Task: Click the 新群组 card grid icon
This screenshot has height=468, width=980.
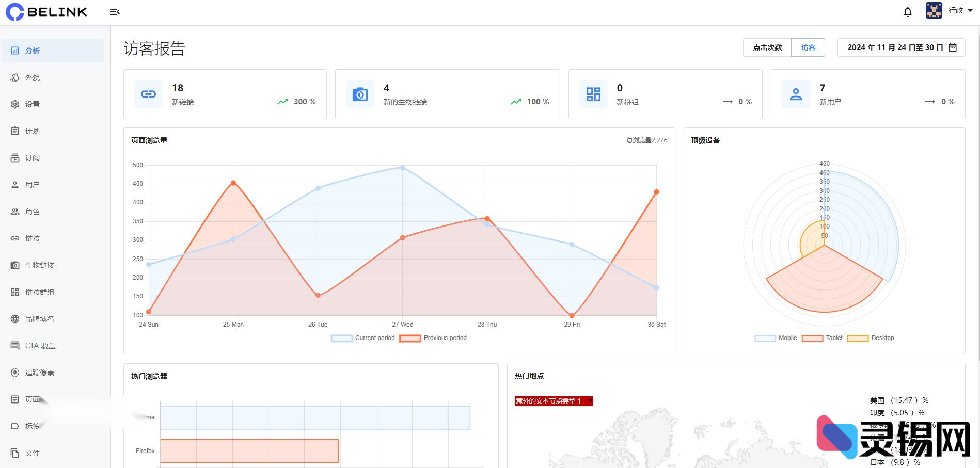Action: [593, 94]
